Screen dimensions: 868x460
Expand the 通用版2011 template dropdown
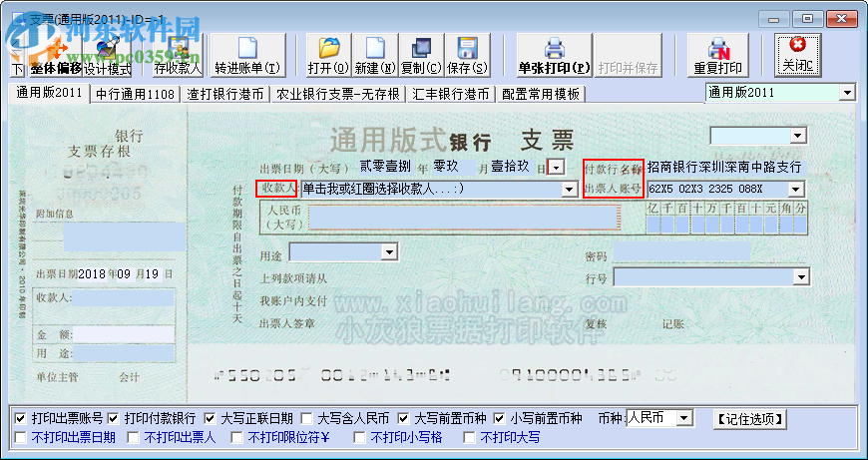(847, 93)
